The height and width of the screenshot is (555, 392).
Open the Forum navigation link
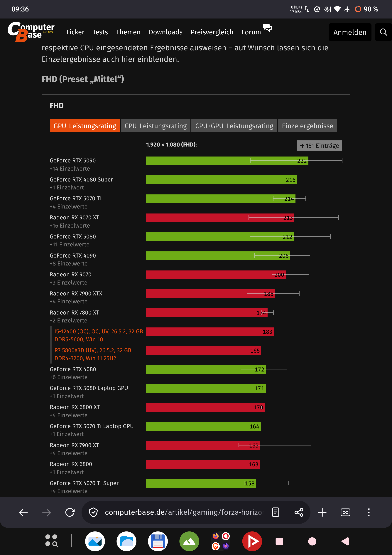(x=251, y=32)
